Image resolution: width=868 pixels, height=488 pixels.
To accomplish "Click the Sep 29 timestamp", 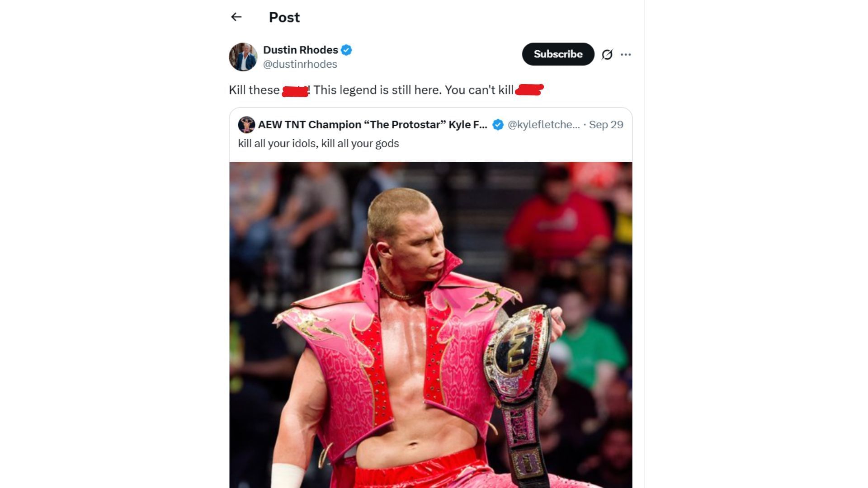I will [606, 125].
